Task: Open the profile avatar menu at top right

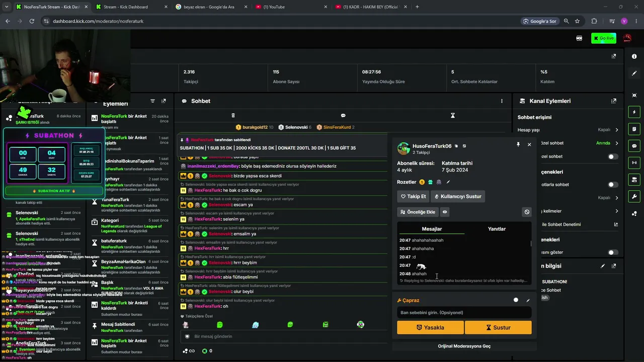Action: click(627, 38)
